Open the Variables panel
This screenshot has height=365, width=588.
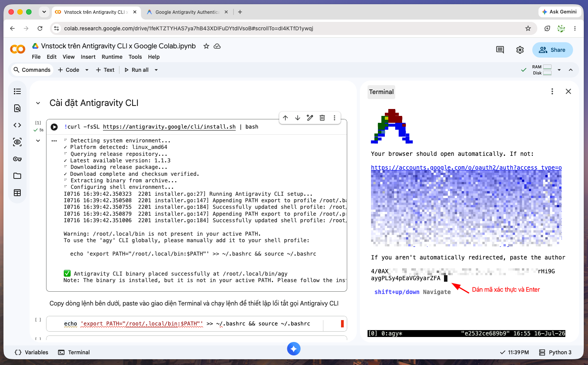click(31, 352)
